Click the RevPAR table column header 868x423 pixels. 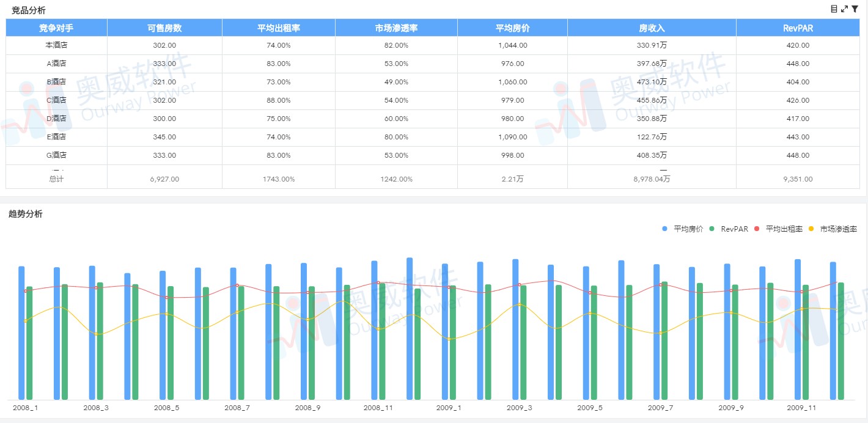pyautogui.click(x=798, y=28)
